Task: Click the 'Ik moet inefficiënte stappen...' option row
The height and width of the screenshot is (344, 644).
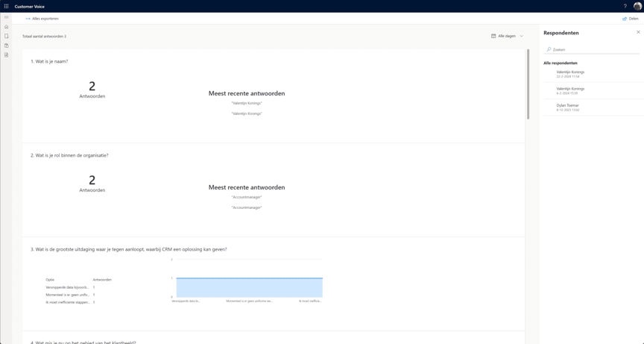Action: [71, 302]
